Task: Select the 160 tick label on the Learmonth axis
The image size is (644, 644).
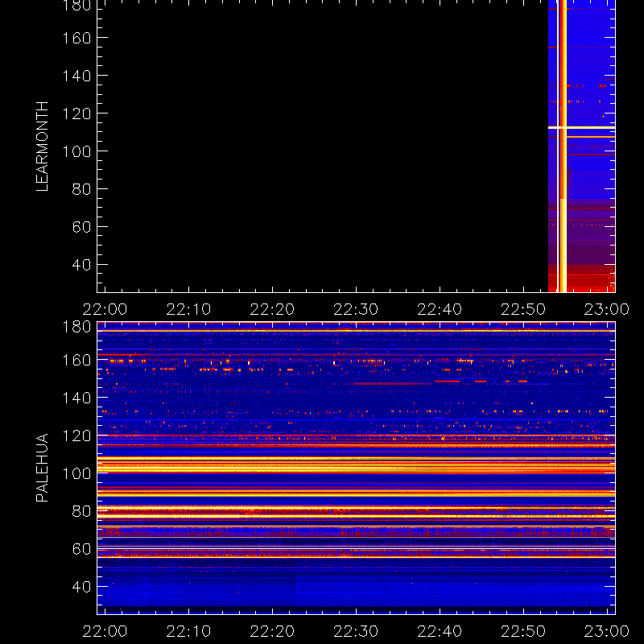Action: click(x=76, y=38)
